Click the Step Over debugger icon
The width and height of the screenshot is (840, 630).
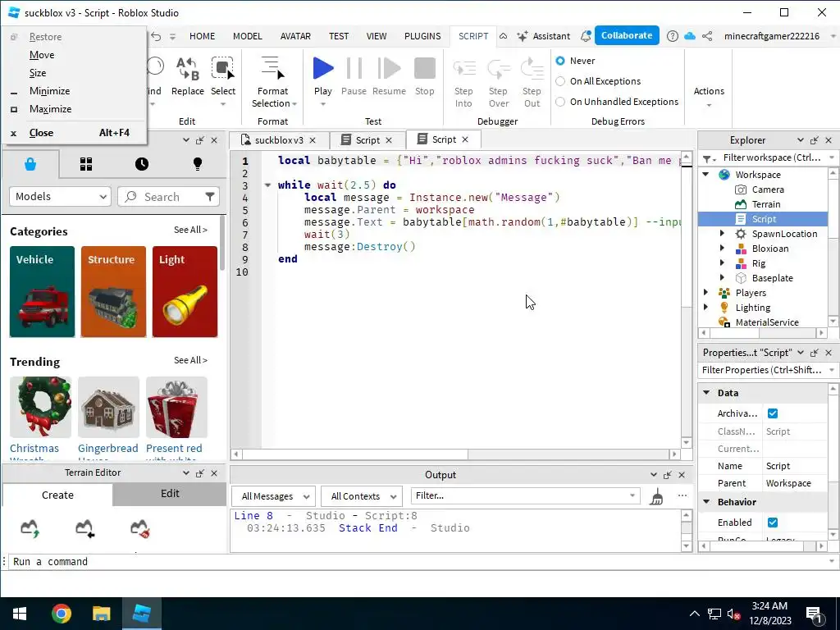[x=498, y=69]
